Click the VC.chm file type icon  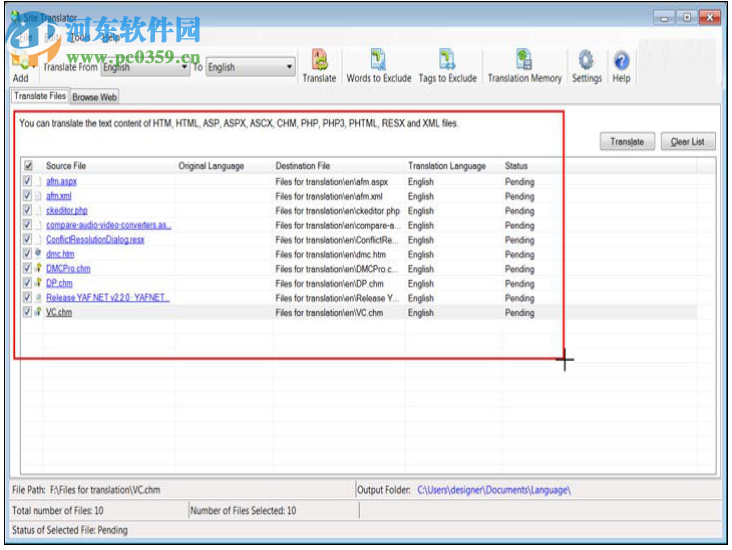pos(38,311)
